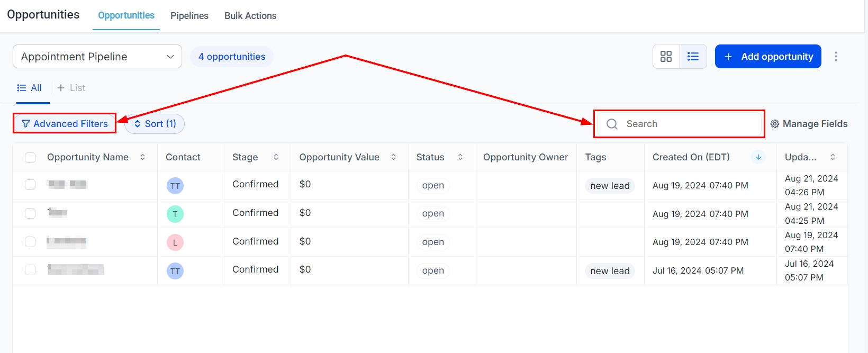Tick the select-all header checkbox

click(30, 158)
